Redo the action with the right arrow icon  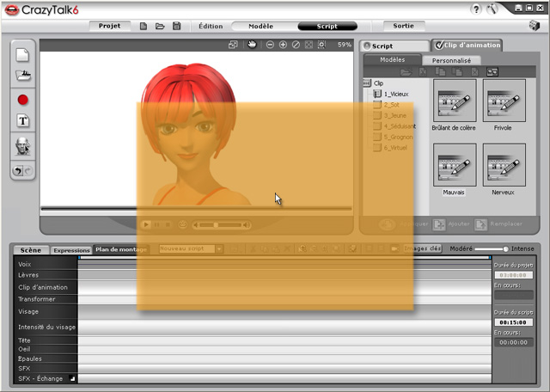click(28, 171)
